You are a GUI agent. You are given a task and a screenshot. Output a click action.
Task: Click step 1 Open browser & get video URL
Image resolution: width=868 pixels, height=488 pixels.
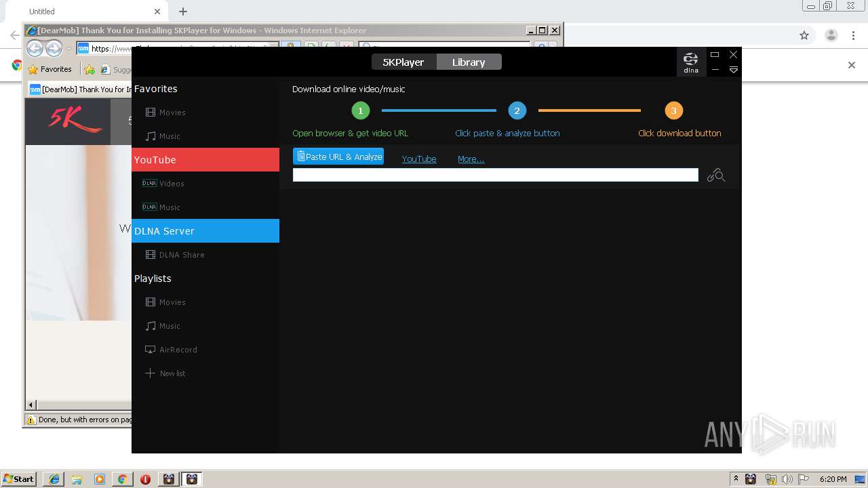click(x=350, y=134)
